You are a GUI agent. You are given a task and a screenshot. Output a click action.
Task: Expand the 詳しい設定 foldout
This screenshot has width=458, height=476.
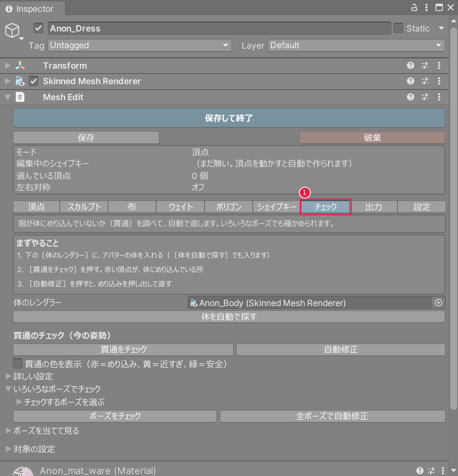click(x=9, y=376)
